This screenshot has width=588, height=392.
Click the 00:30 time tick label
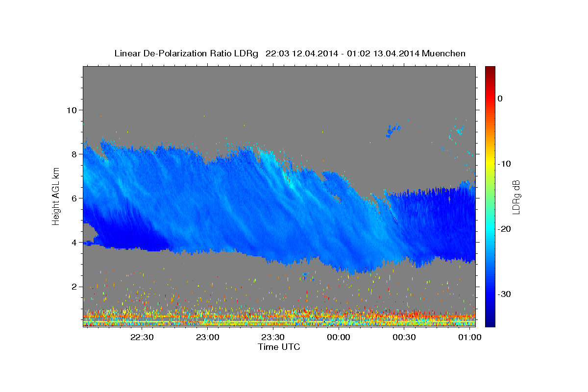click(x=404, y=337)
